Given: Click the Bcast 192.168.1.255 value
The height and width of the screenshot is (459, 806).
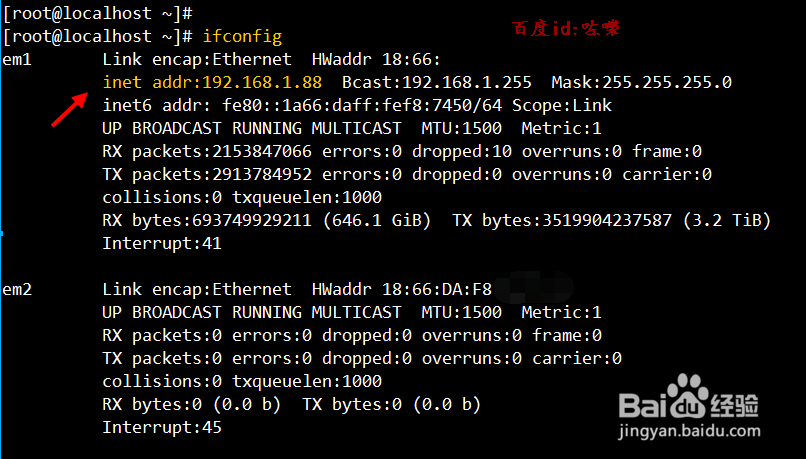Looking at the screenshot, I should tap(437, 82).
